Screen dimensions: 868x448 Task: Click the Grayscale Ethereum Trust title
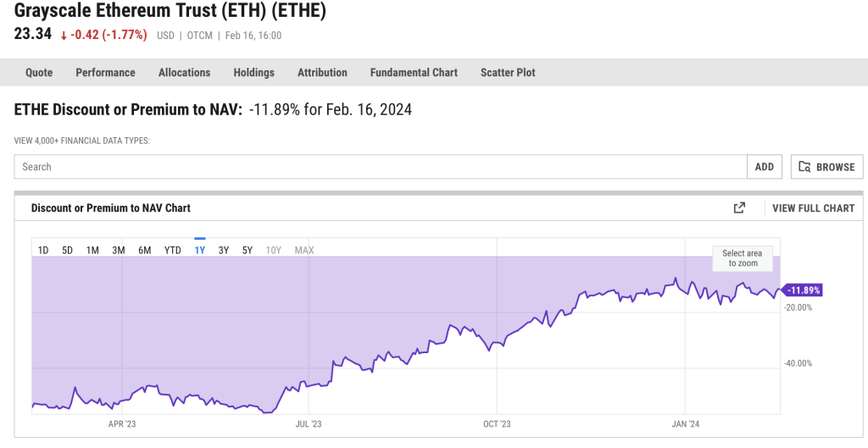(170, 10)
